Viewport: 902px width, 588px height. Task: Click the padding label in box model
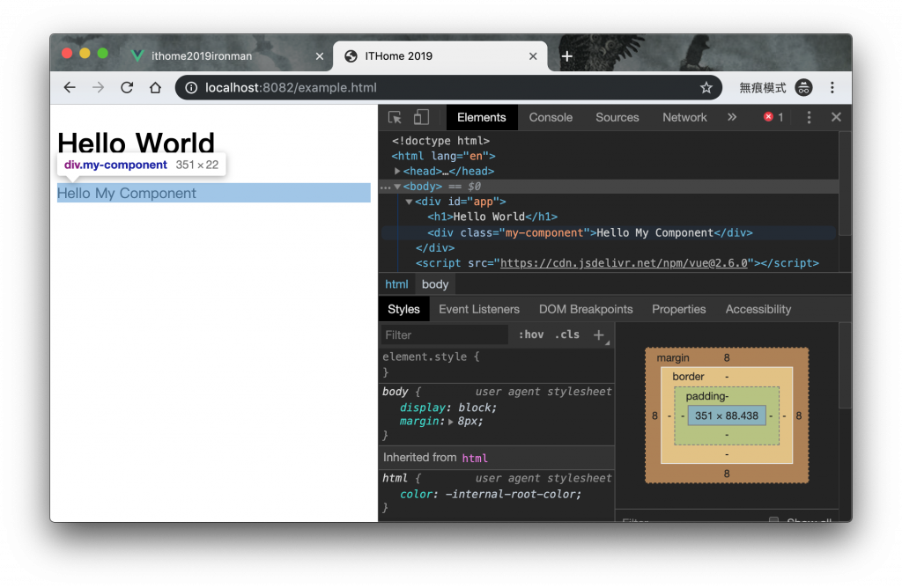(707, 396)
